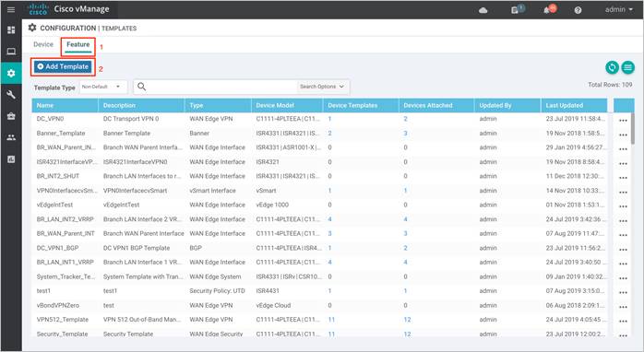Click Devices Attached count for BR_LAN_INT2_VRRP
Screen dimensions: 644x352
click(x=405, y=219)
